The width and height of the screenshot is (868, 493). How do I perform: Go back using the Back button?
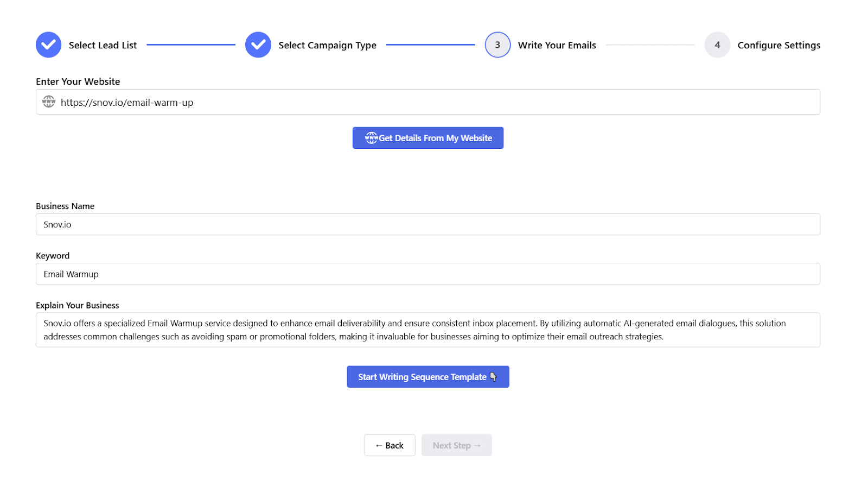[x=390, y=445]
